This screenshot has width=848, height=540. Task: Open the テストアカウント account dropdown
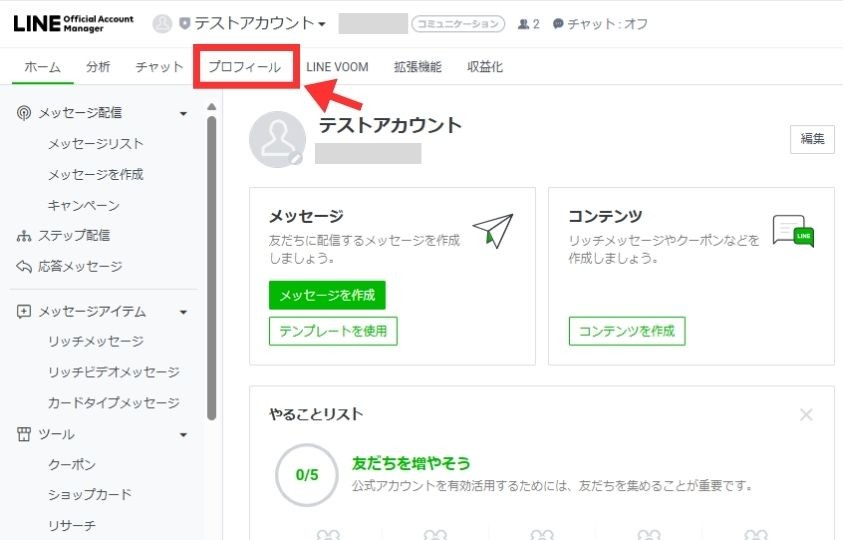[x=260, y=23]
